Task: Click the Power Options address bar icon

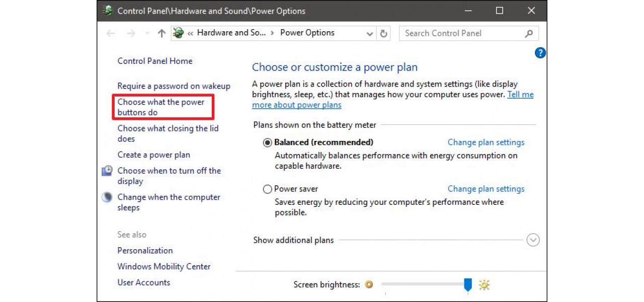Action: (x=178, y=33)
